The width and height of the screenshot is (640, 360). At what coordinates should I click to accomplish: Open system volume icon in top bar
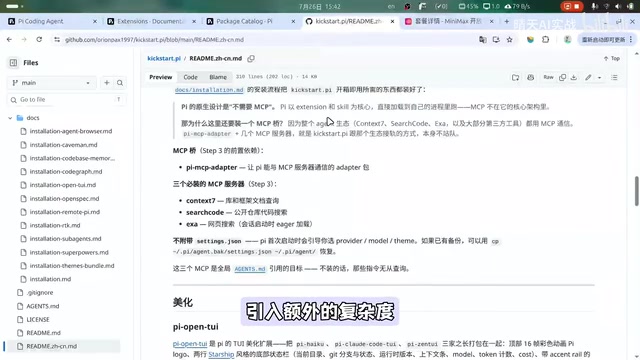click(618, 7)
